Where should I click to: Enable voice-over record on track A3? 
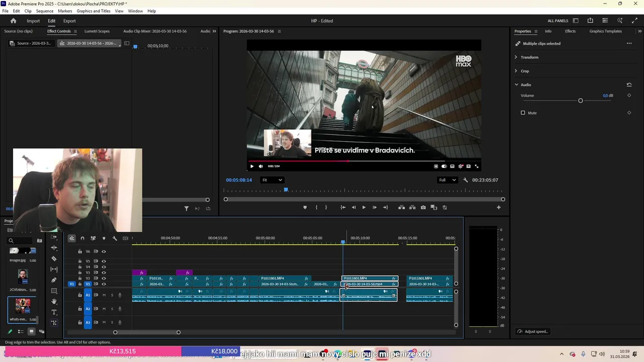tap(120, 322)
